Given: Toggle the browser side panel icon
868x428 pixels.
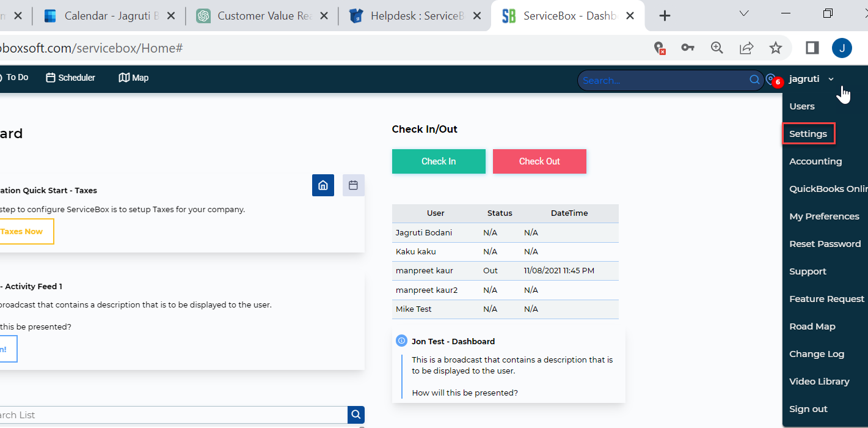Looking at the screenshot, I should click(812, 48).
